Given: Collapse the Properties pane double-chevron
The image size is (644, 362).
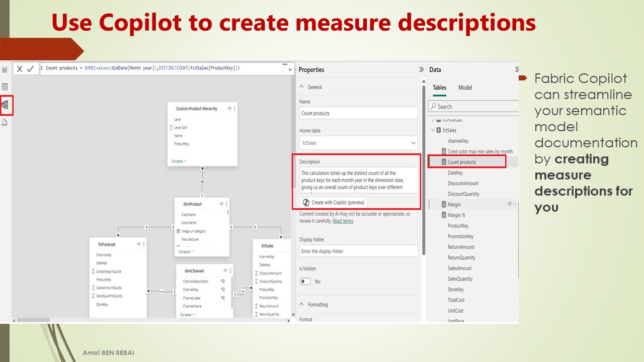Looking at the screenshot, I should point(421,70).
